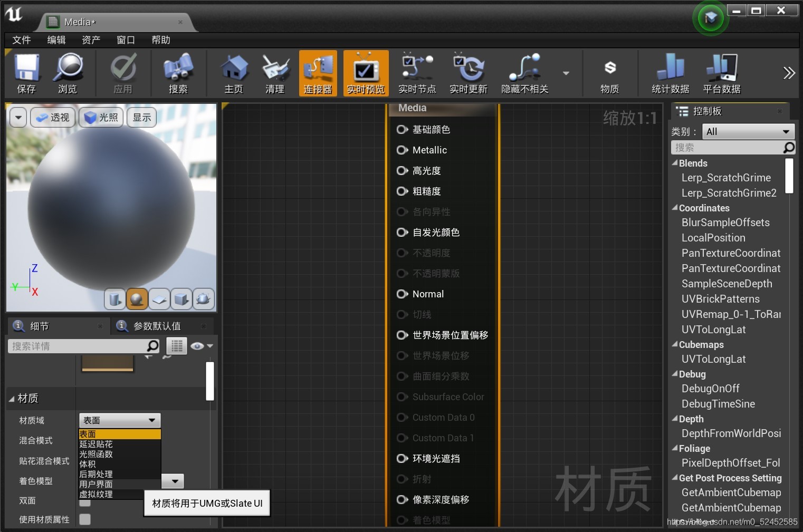Screen dimensions: 803x532
Task: Click the 基础颜色 input pin
Action: click(402, 129)
